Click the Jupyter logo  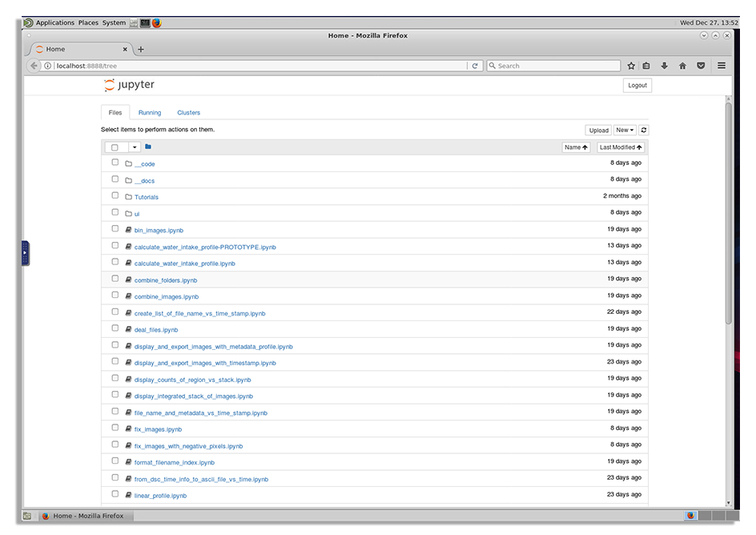pyautogui.click(x=129, y=85)
